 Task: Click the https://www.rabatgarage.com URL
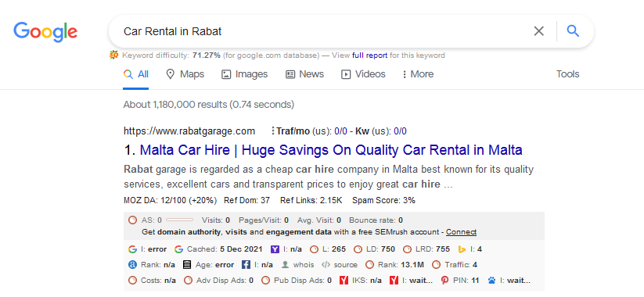coord(189,131)
